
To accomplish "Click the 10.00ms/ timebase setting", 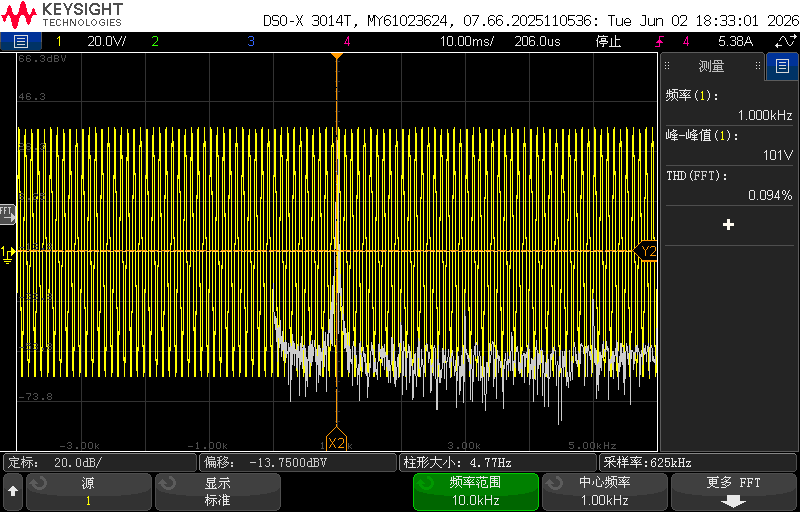I will click(467, 41).
